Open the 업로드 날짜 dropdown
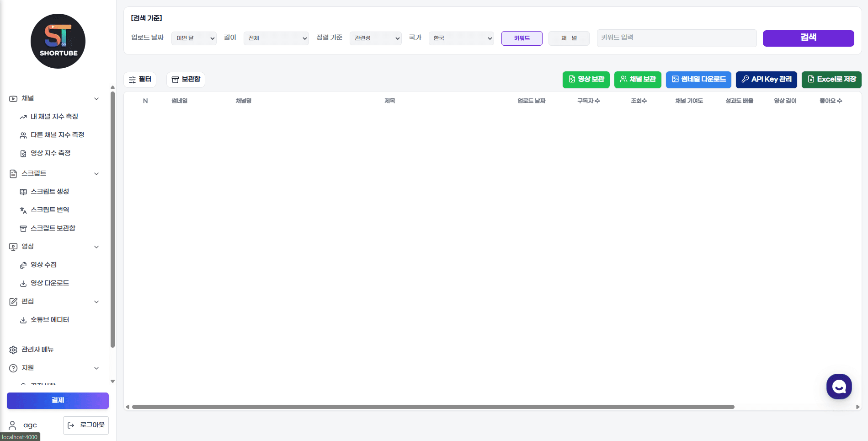This screenshot has width=868, height=441. [194, 38]
